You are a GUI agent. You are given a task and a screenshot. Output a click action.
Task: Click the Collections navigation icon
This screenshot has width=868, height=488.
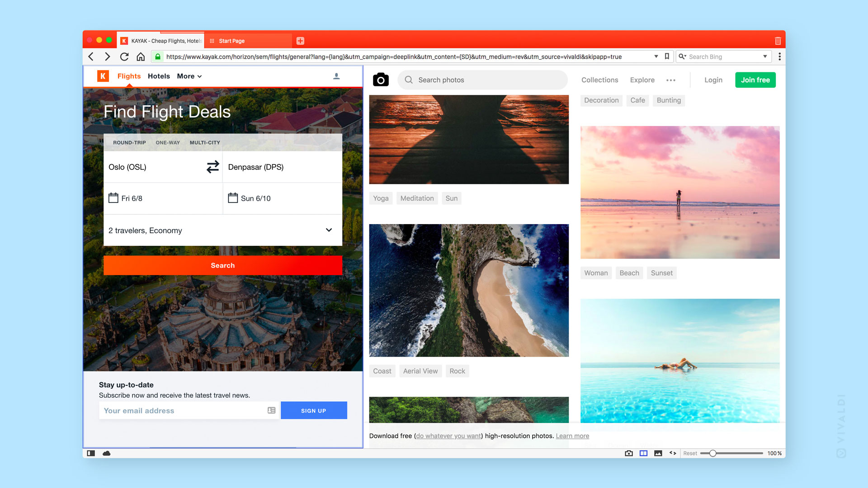pos(600,80)
